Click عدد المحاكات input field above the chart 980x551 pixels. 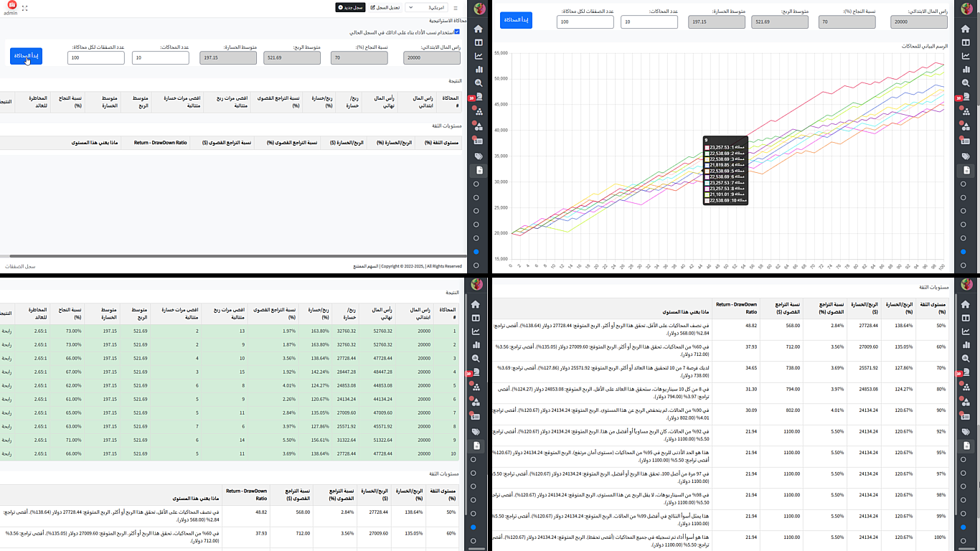[x=649, y=22]
